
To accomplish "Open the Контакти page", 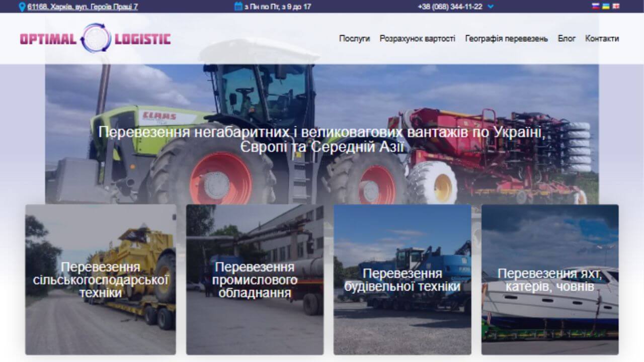I will 602,38.
